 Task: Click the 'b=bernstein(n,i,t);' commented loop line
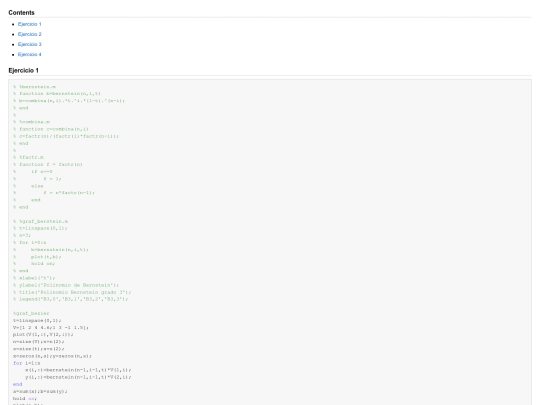click(51, 250)
